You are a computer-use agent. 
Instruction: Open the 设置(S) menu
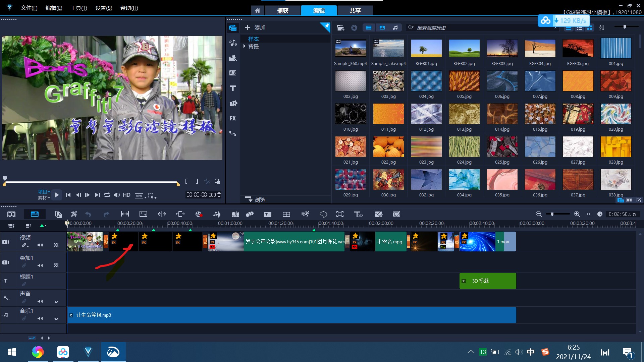click(x=104, y=8)
